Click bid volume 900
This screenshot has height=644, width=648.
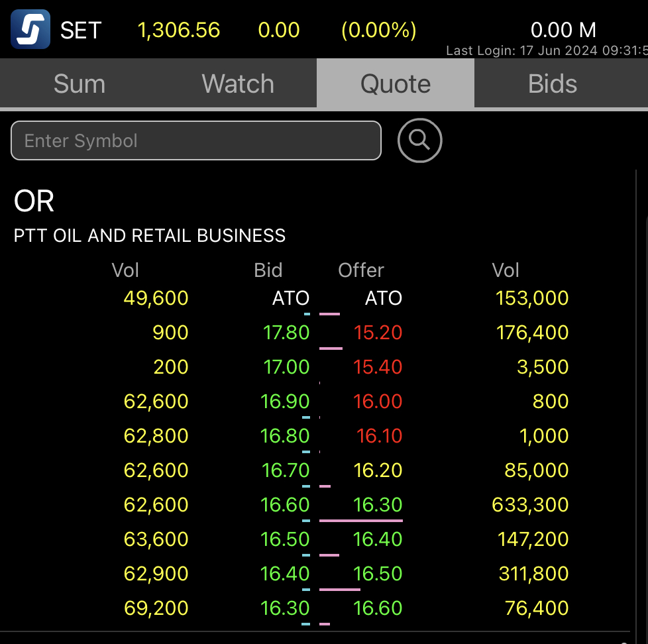(171, 333)
